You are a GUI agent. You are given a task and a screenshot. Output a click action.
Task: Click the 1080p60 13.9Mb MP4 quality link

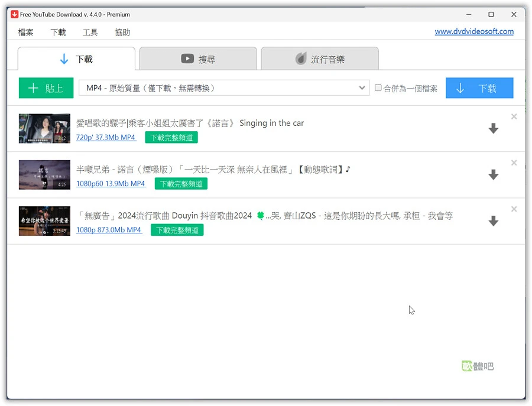tap(111, 183)
